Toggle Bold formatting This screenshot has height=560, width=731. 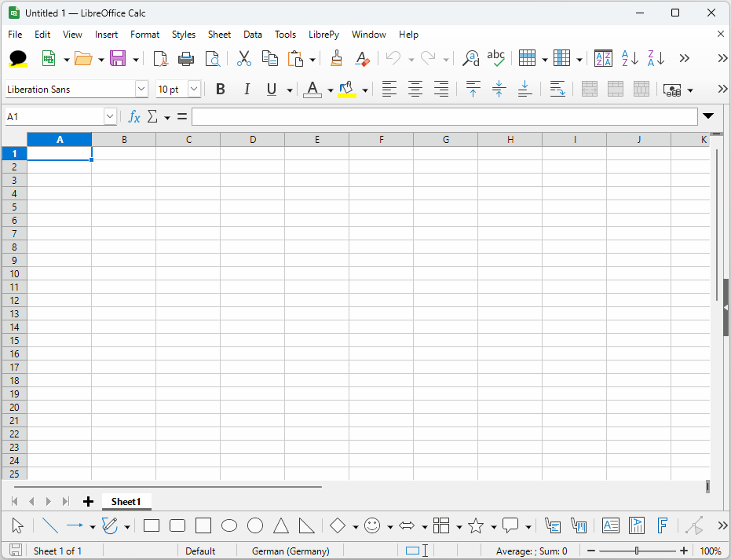(221, 89)
